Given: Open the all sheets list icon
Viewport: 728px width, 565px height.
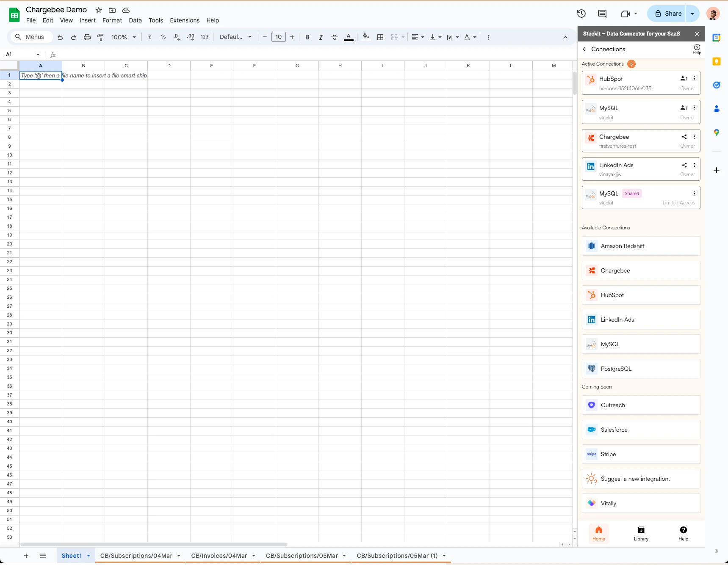Looking at the screenshot, I should point(43,556).
